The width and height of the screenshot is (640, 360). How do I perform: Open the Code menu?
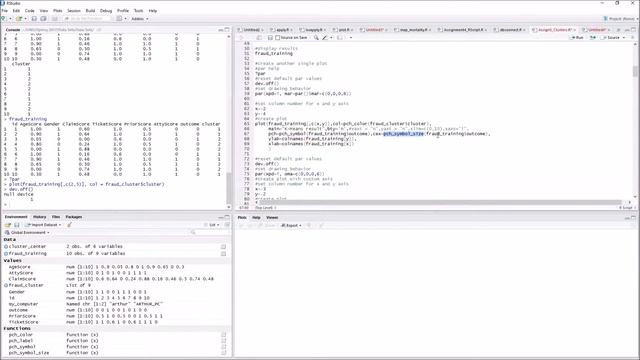(30, 11)
